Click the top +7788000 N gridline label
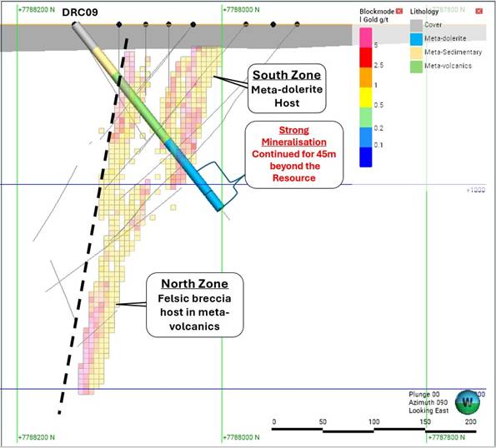 [x=241, y=10]
